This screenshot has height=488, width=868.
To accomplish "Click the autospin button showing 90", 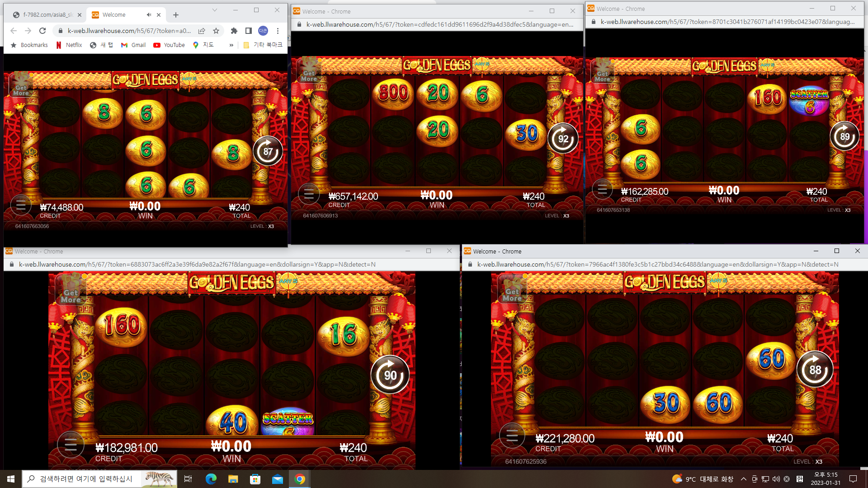I will point(390,375).
